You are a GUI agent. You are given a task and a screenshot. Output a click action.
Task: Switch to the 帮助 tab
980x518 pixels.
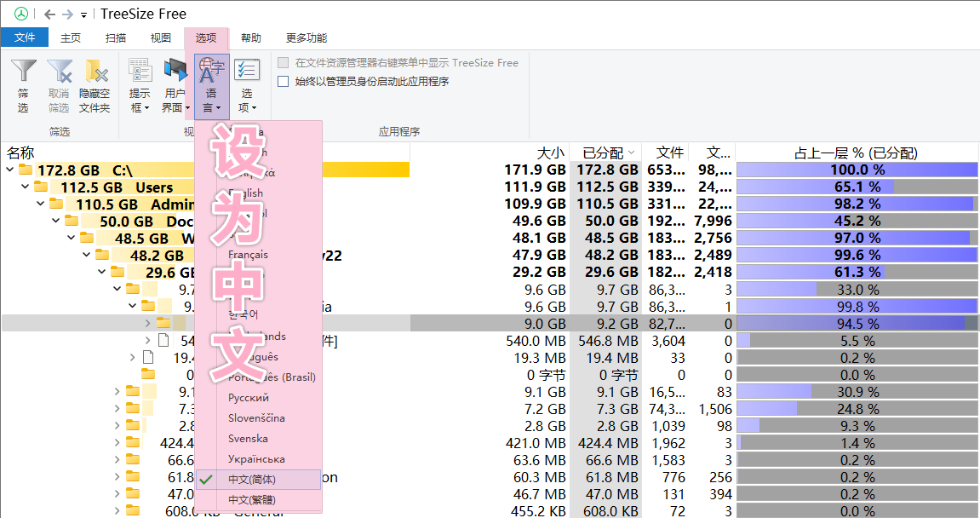pyautogui.click(x=250, y=37)
